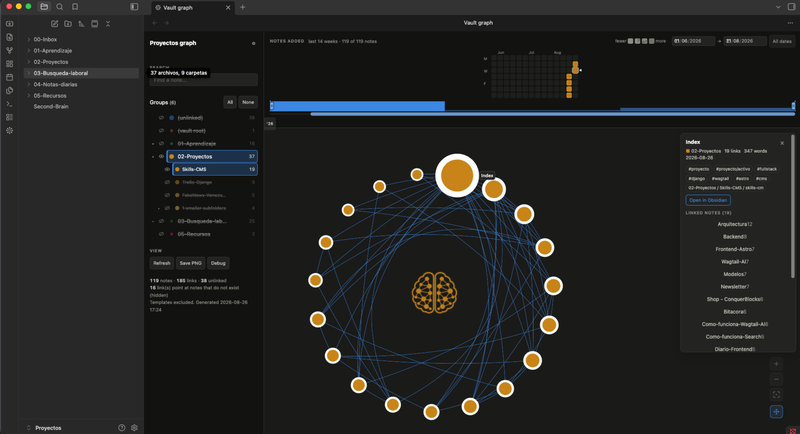Toggle the sidebar collapse icon
This screenshot has height=434, width=800.
point(134,7)
